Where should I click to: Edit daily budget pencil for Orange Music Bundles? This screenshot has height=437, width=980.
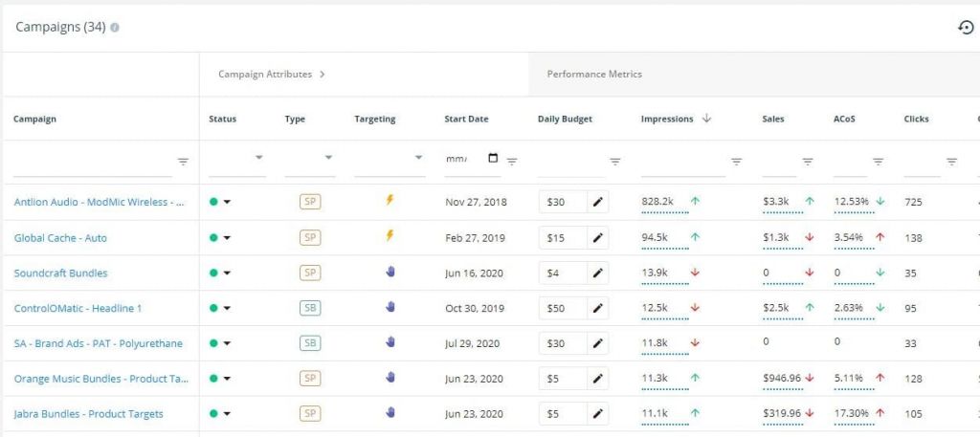pyautogui.click(x=597, y=379)
